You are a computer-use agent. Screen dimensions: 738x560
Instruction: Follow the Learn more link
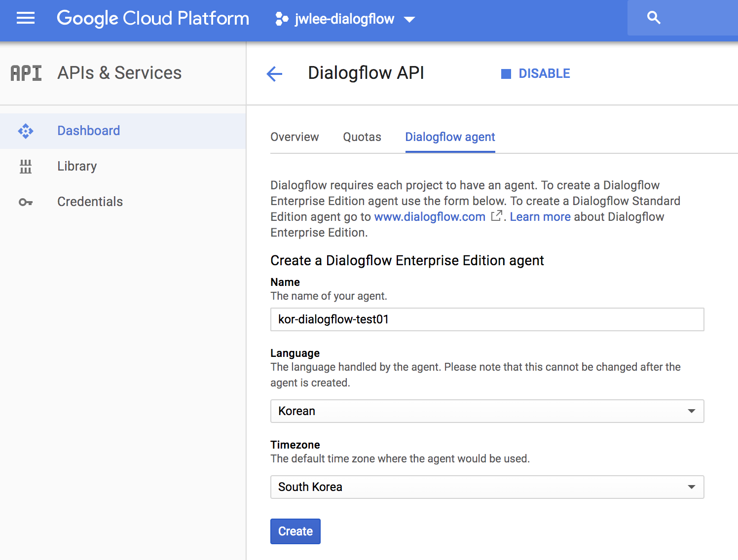pyautogui.click(x=540, y=217)
